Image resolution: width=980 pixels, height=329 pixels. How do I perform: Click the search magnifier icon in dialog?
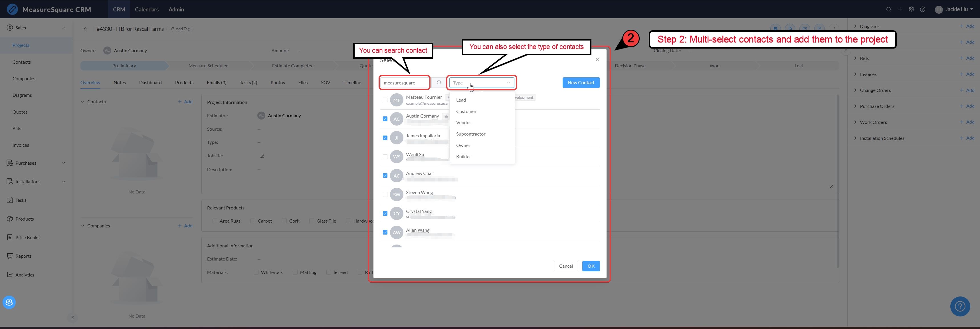pos(439,82)
